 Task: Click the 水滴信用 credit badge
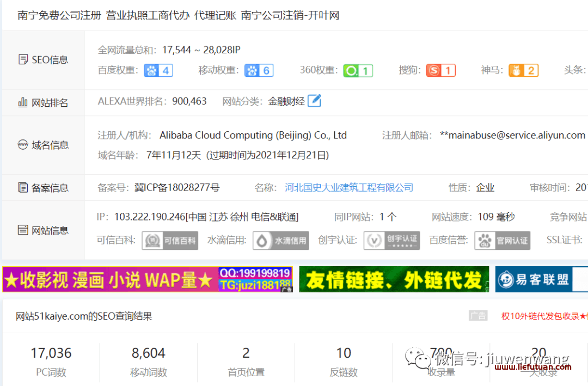click(280, 240)
